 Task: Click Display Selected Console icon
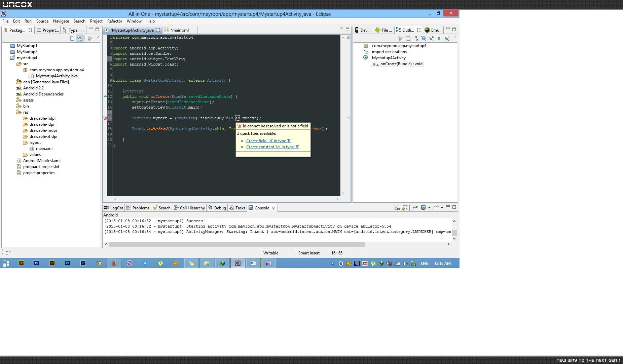pyautogui.click(x=424, y=208)
